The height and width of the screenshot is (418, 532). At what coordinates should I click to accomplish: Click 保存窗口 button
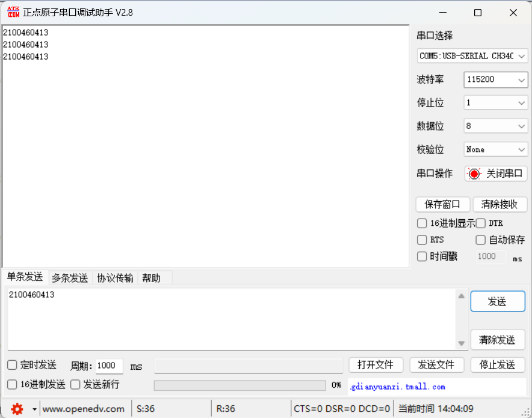[443, 204]
